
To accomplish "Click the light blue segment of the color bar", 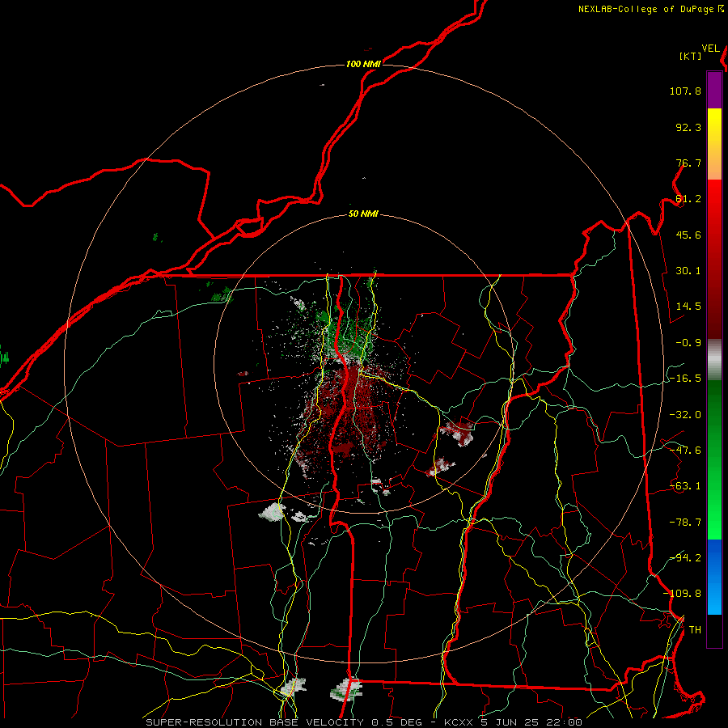I will point(714,577).
